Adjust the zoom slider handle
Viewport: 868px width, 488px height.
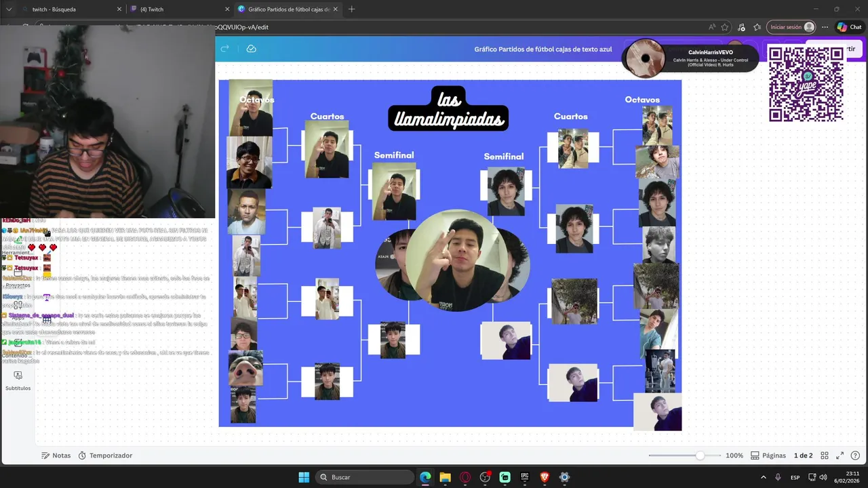700,455
